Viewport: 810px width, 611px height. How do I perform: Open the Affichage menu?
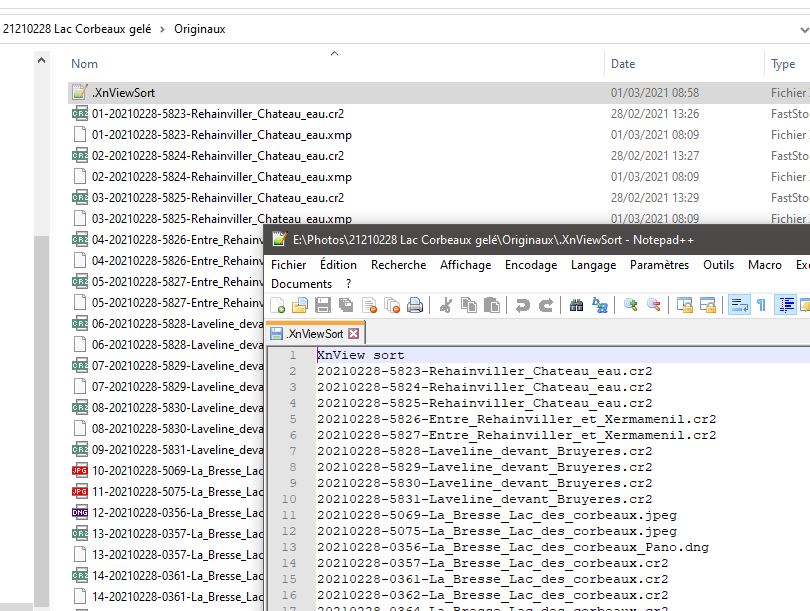pyautogui.click(x=466, y=265)
